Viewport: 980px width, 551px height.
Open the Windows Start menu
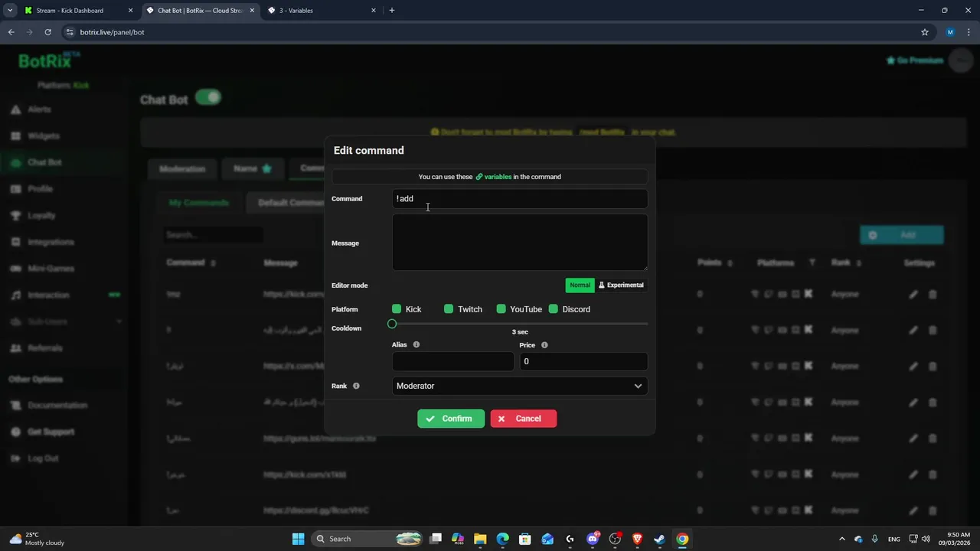click(299, 539)
